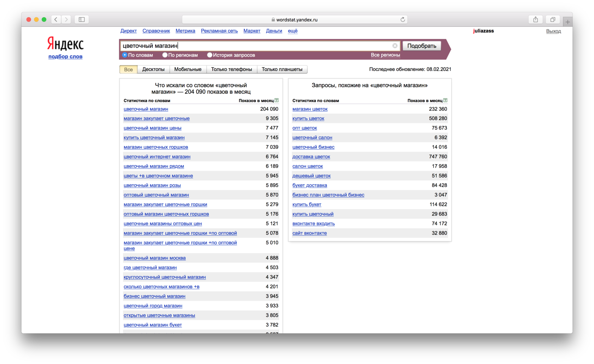Open query открытые цветочные магазины

pos(159,315)
